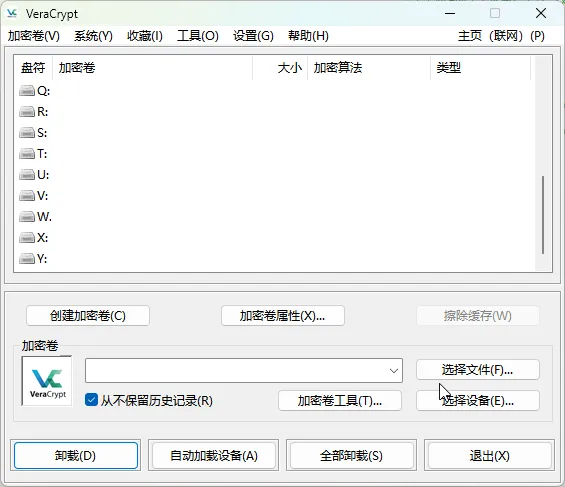565x487 pixels.
Task: Click the R: drive icon
Action: pyautogui.click(x=27, y=112)
